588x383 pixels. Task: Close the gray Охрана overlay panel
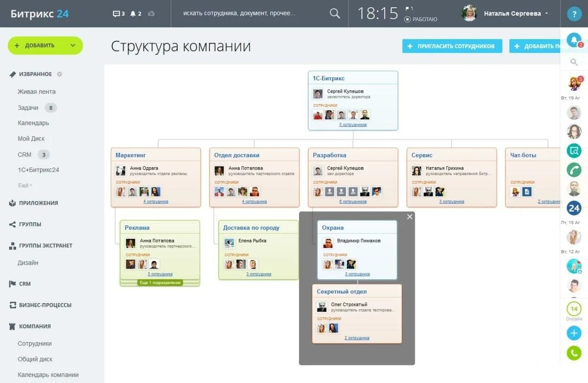(x=410, y=217)
